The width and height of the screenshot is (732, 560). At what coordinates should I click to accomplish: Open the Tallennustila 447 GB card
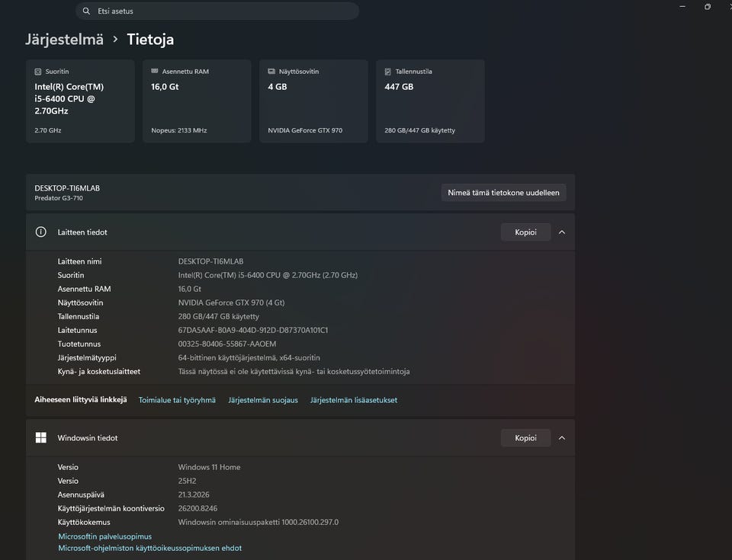430,101
